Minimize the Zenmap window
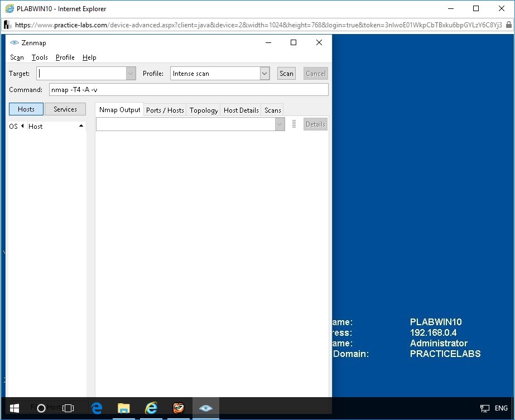The image size is (515, 420). (268, 43)
